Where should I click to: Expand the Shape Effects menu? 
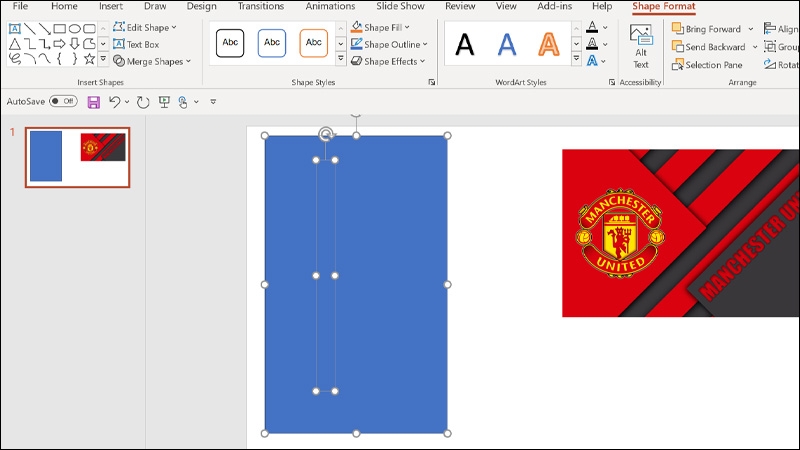tap(388, 61)
